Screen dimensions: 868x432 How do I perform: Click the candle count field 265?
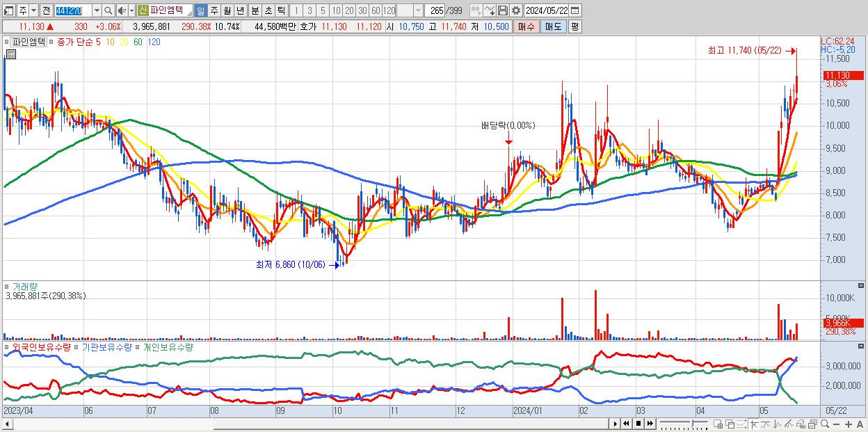coord(435,10)
